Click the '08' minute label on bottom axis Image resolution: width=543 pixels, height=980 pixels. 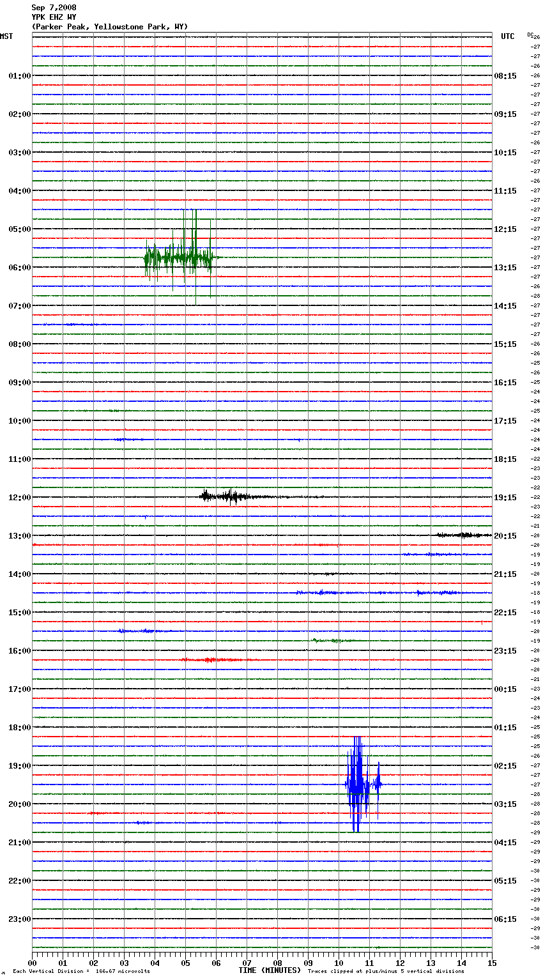pyautogui.click(x=277, y=963)
